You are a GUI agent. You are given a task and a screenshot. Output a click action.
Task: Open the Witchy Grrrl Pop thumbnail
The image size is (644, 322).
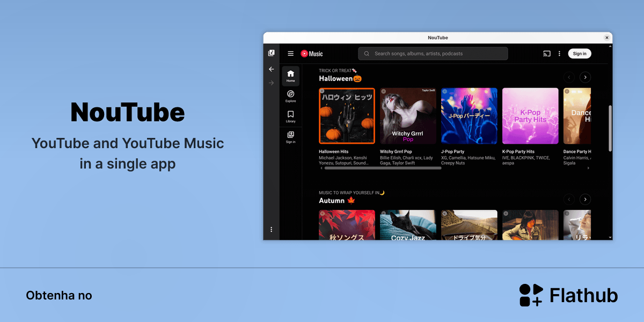(408, 116)
